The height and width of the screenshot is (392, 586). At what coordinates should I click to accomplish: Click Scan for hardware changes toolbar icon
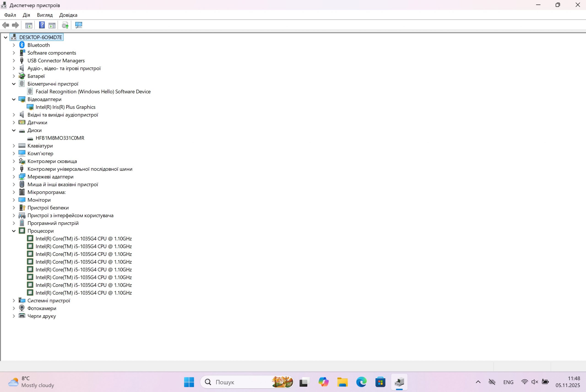[x=79, y=25]
